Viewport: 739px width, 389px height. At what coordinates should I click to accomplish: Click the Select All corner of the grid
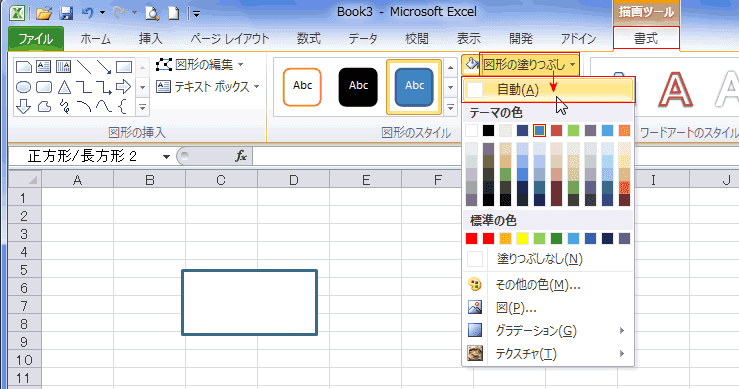(25, 180)
